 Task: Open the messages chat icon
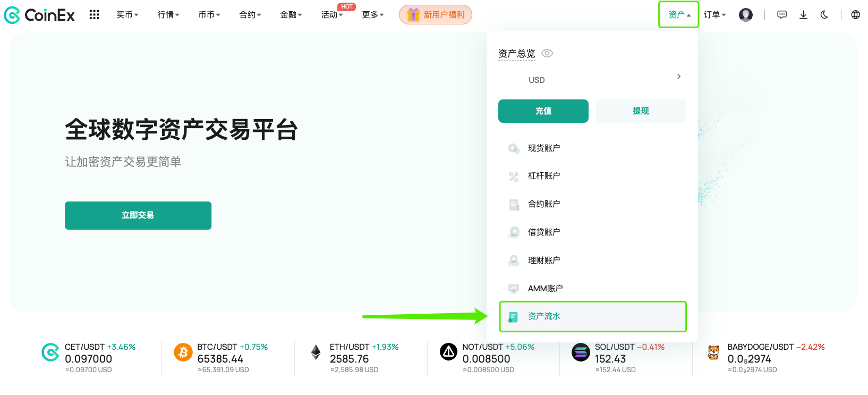coord(782,15)
